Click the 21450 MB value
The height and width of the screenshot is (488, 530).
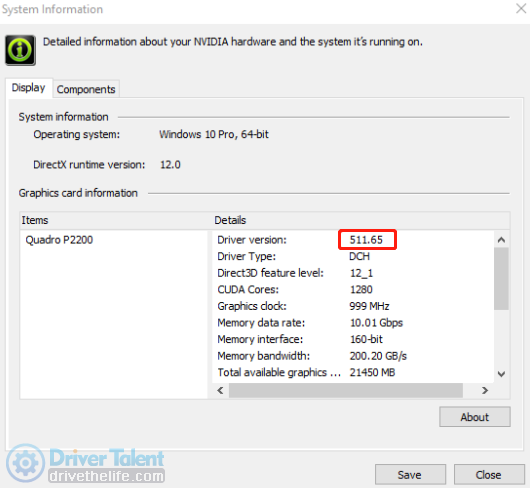pos(372,372)
